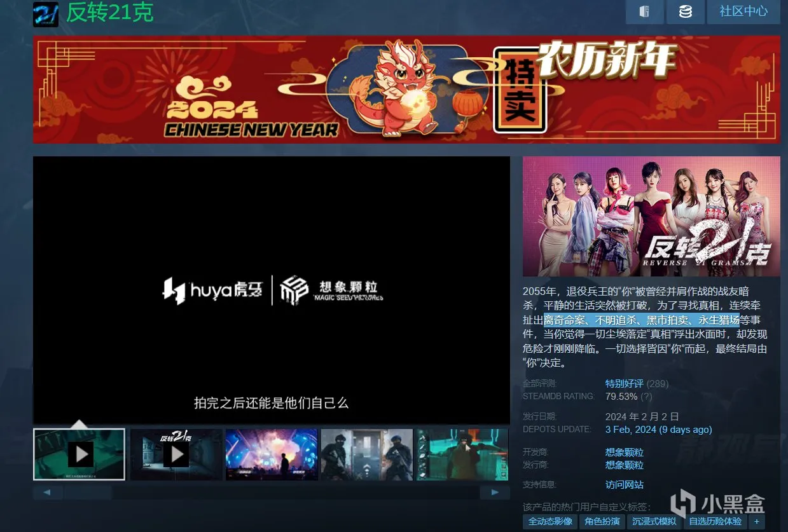This screenshot has width=788, height=532.
Task: Play the first trailer thumbnail
Action: point(79,454)
